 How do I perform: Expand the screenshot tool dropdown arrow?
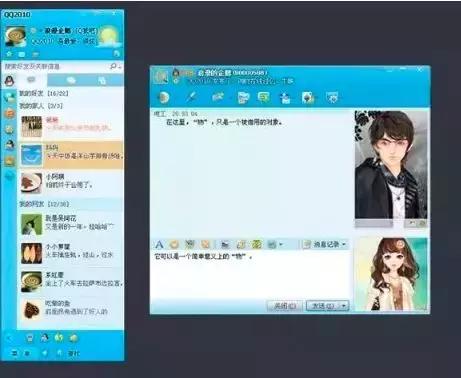pyautogui.click(x=281, y=245)
